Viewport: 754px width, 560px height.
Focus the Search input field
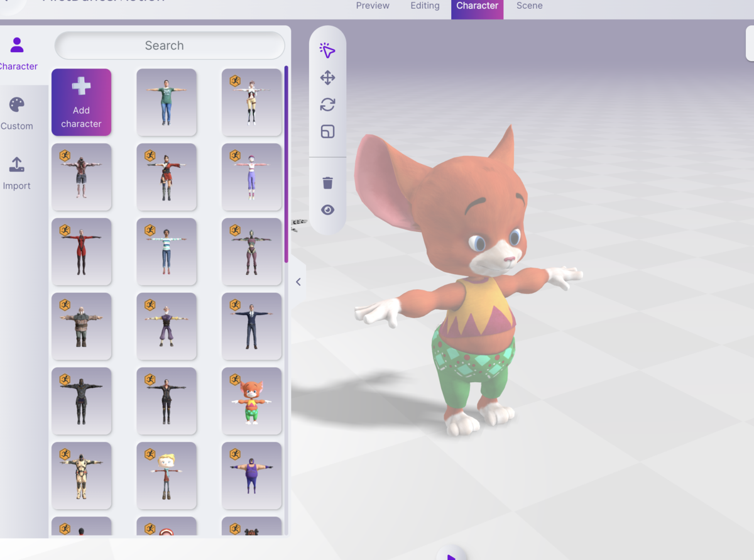170,45
